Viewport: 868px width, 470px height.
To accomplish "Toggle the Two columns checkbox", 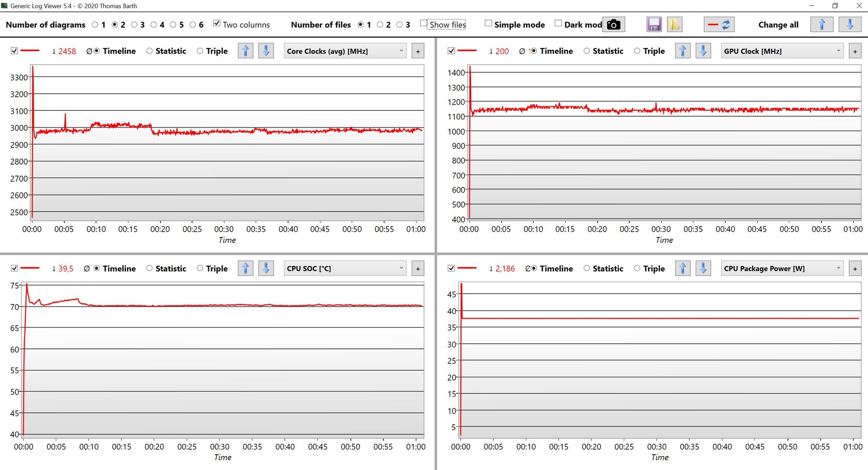I will (217, 24).
